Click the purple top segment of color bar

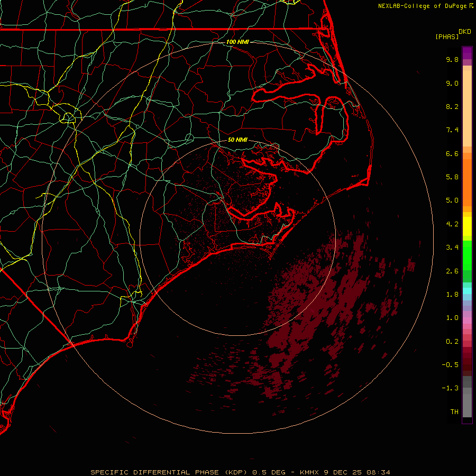[x=467, y=53]
